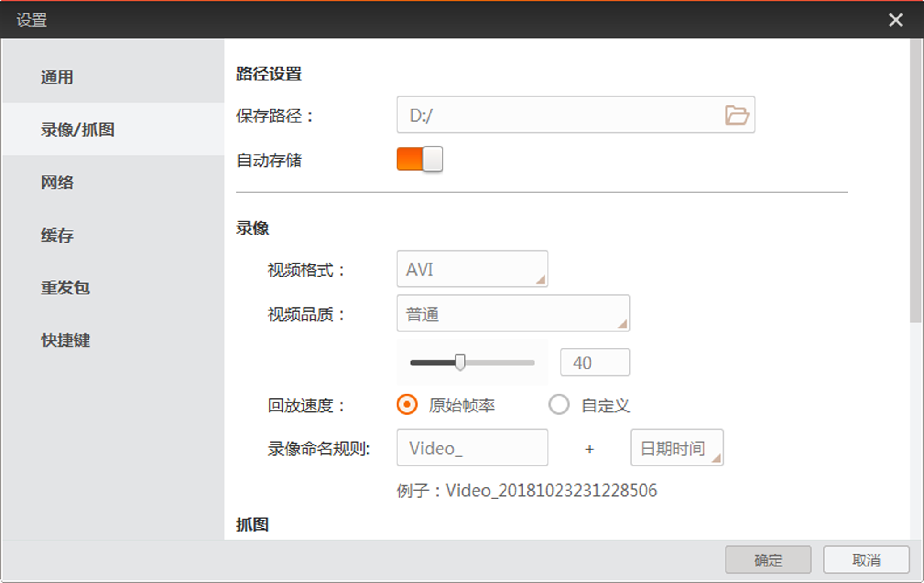Select the 自定义 playback speed option
This screenshot has width=924, height=583.
pos(559,405)
